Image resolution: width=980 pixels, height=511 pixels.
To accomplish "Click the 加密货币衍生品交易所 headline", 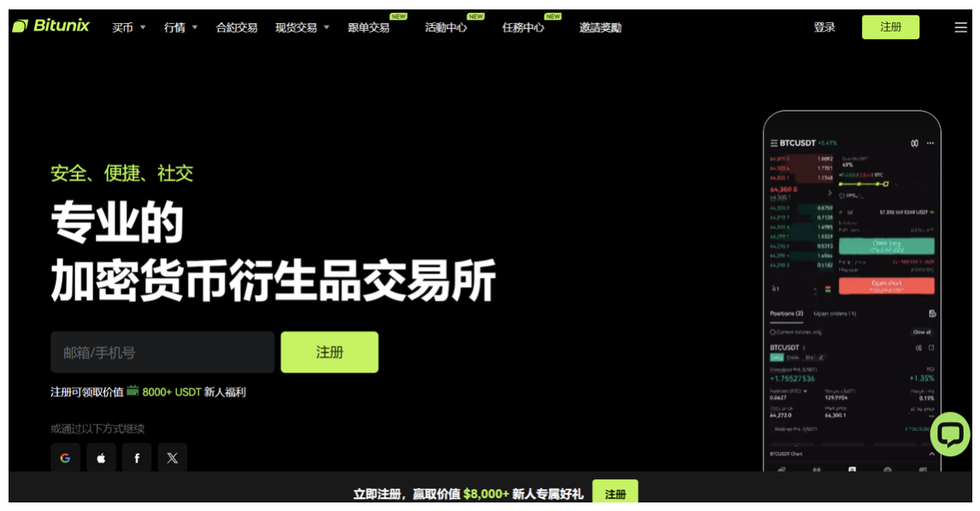I will (x=273, y=280).
